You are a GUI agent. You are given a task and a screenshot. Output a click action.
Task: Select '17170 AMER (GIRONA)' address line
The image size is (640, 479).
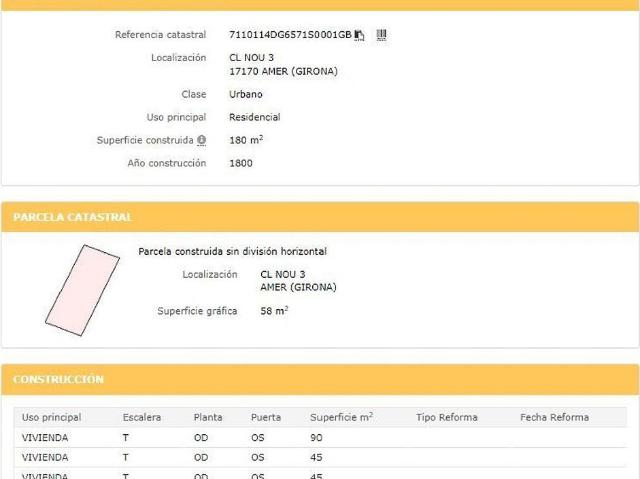pos(283,71)
